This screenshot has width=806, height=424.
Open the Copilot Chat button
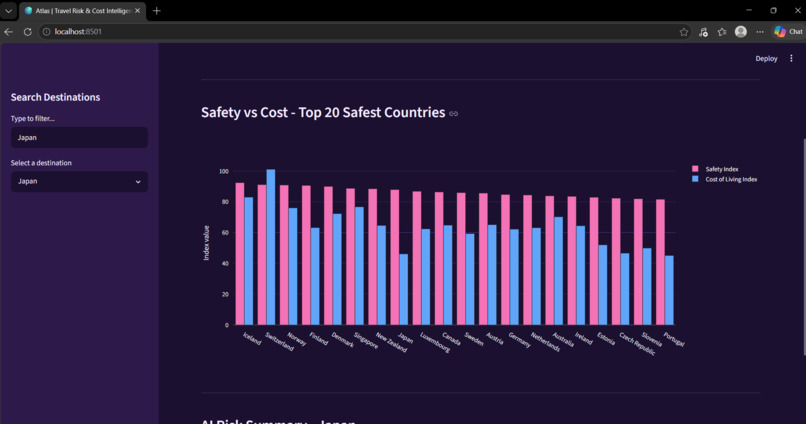(x=788, y=32)
